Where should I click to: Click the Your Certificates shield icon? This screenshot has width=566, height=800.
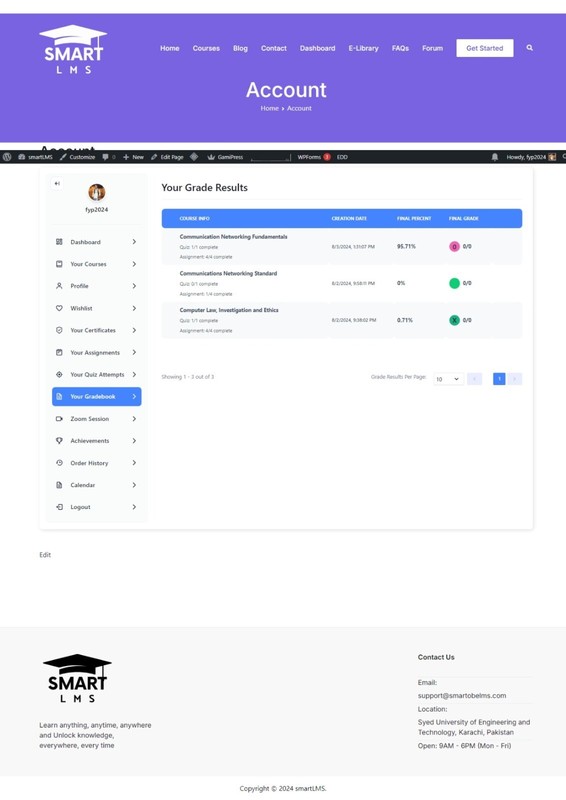point(59,330)
